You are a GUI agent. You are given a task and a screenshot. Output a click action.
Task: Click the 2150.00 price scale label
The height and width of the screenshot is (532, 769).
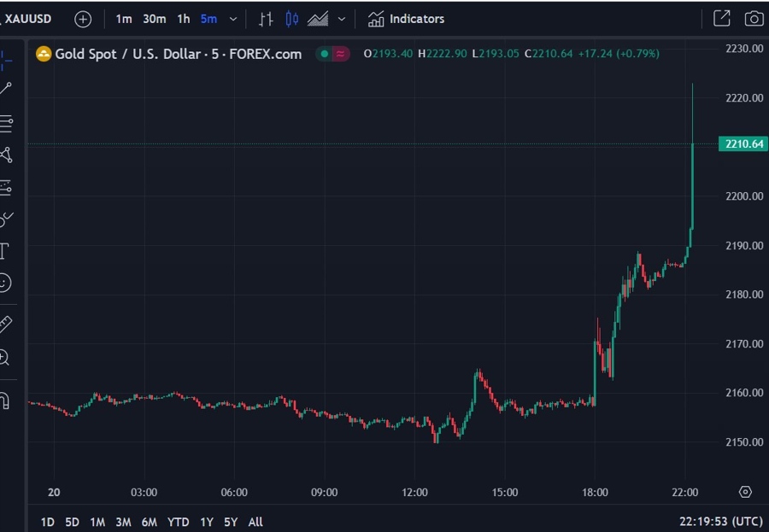[744, 441]
